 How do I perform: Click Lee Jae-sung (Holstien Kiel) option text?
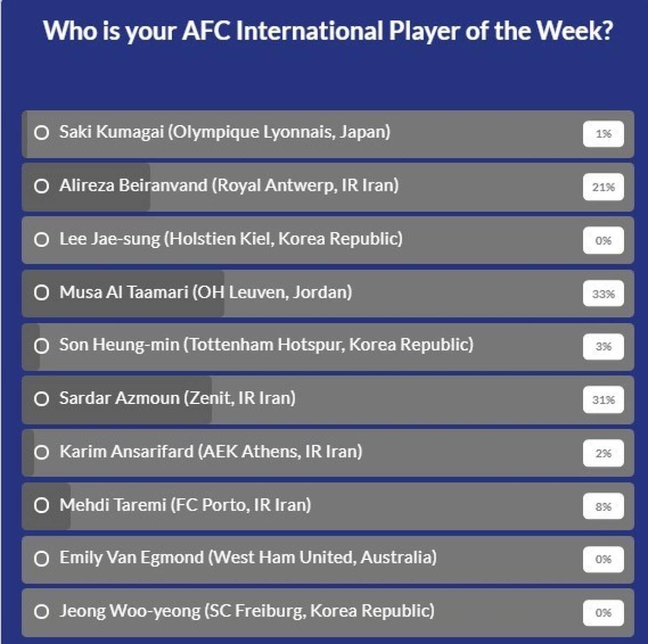pyautogui.click(x=231, y=239)
